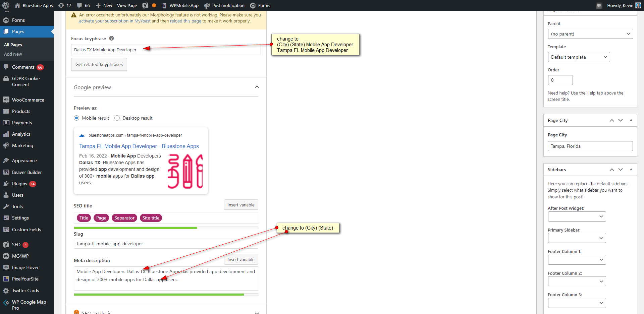This screenshot has height=314, width=644.
Task: Click the Twitter Cards gear icon
Action: click(6, 291)
